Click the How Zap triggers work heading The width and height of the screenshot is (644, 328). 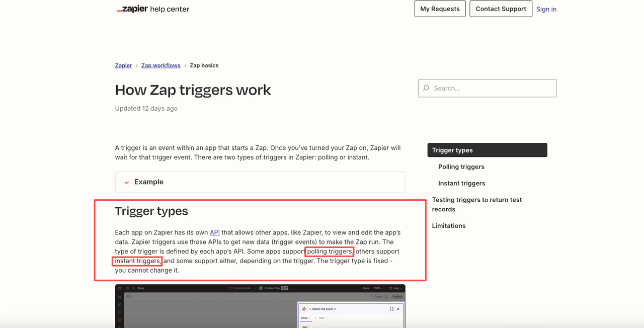[193, 90]
